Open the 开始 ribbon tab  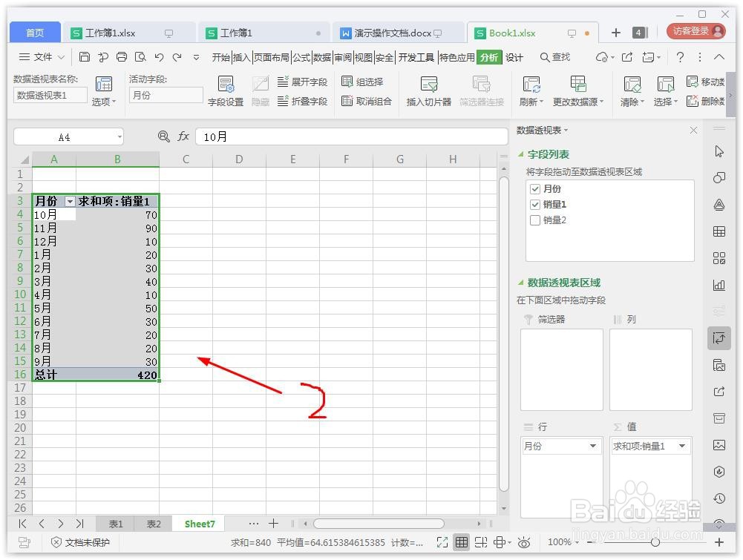220,58
